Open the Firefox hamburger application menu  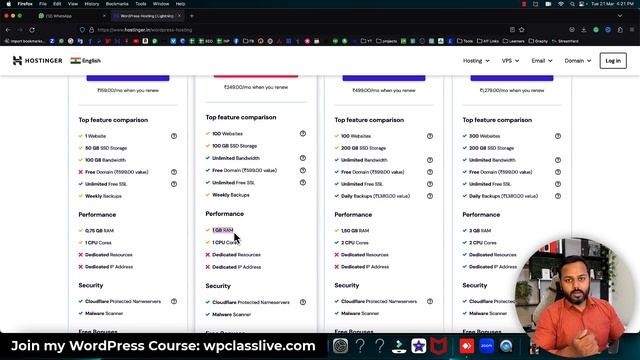632,30
